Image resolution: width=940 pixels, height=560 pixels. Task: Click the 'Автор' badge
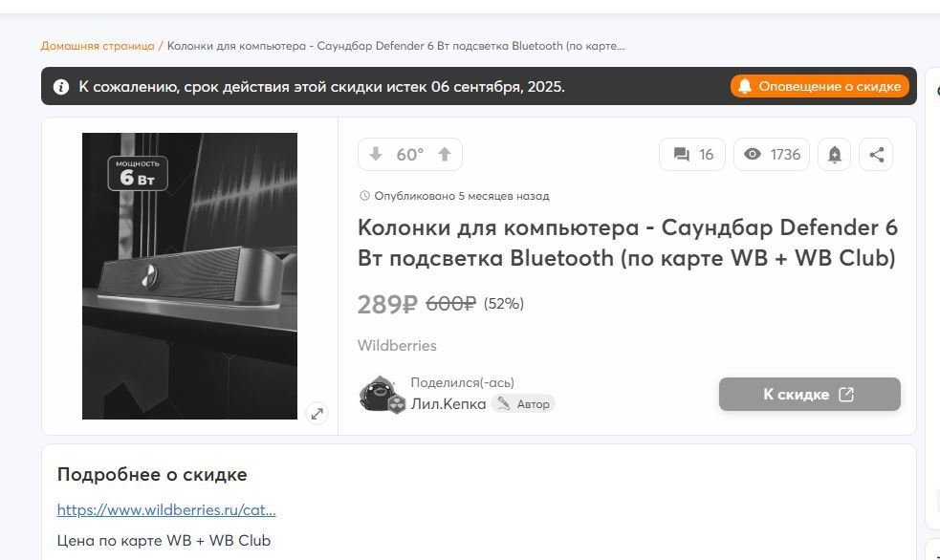(x=524, y=404)
